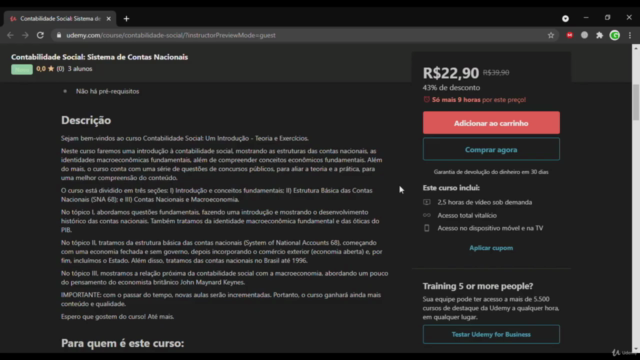Click the course title in sticky header
640x360 pixels.
100,57
